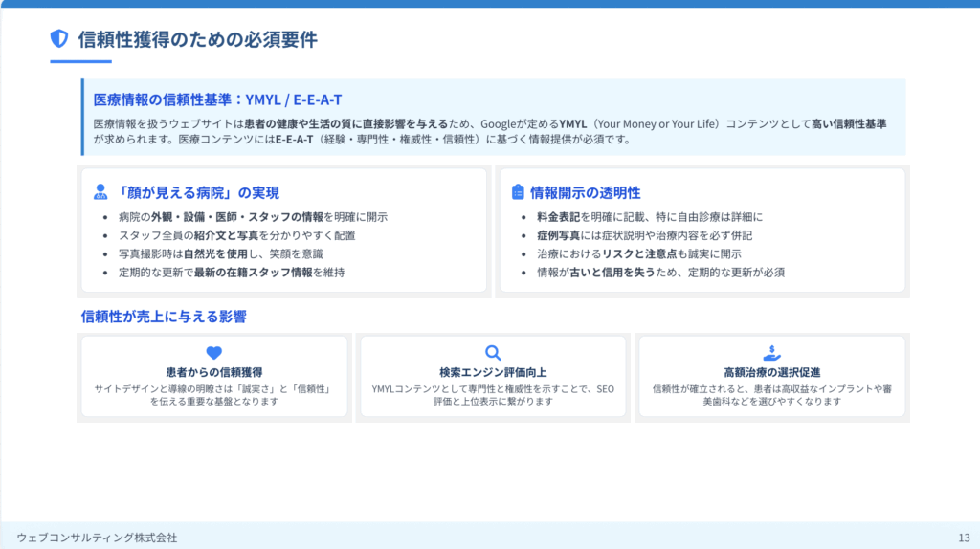Image resolution: width=980 pixels, height=549 pixels.
Task: Click the heading 医療情報の信頼性基準：YMYL / E-E-A-T
Action: (217, 99)
